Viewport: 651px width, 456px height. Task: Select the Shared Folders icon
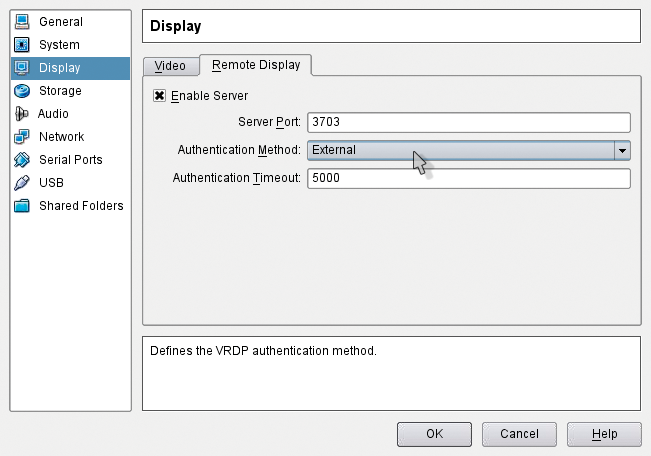click(x=22, y=206)
